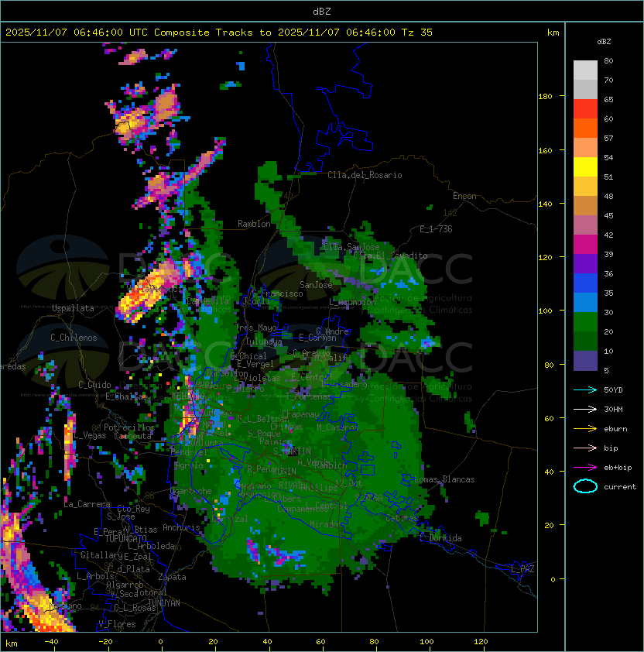Click the Potrerillos place label

[129, 427]
